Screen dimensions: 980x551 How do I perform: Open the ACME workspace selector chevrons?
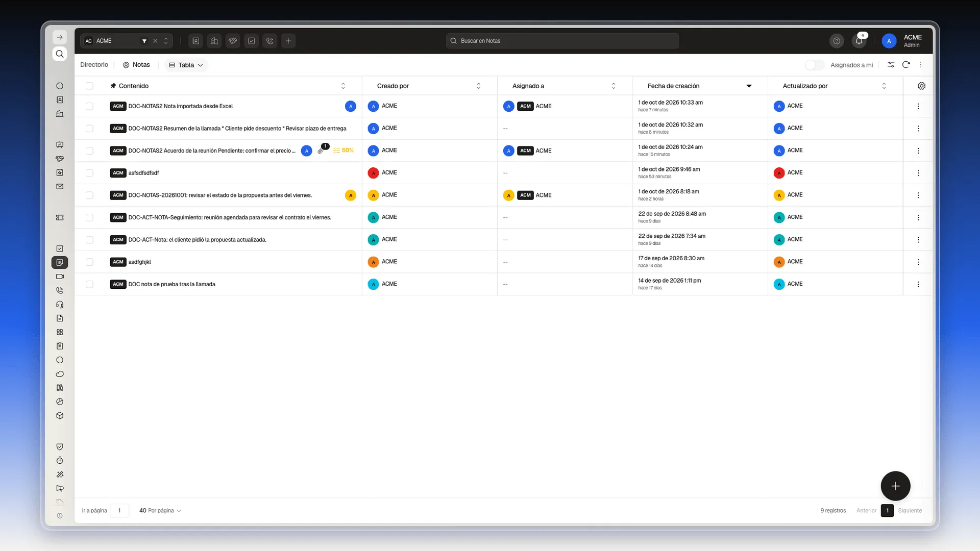coord(166,41)
